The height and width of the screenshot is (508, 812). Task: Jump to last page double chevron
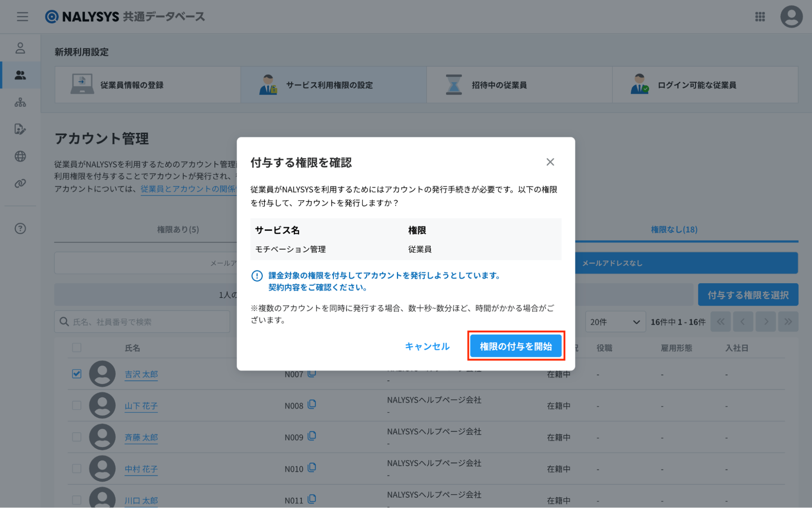pyautogui.click(x=788, y=322)
